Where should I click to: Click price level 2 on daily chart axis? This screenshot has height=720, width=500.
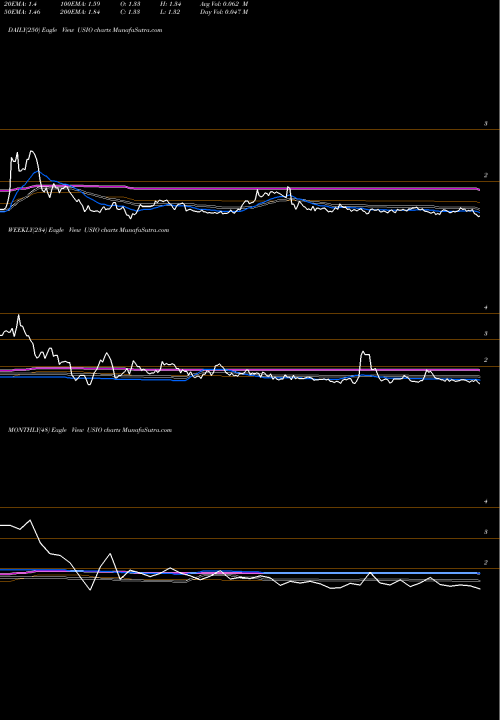coord(486,175)
